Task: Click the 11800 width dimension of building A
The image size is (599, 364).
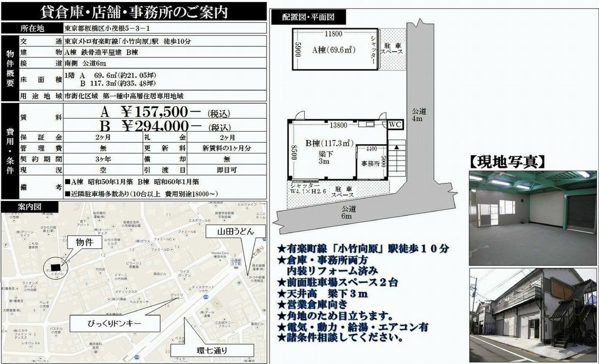Action: coord(333,34)
